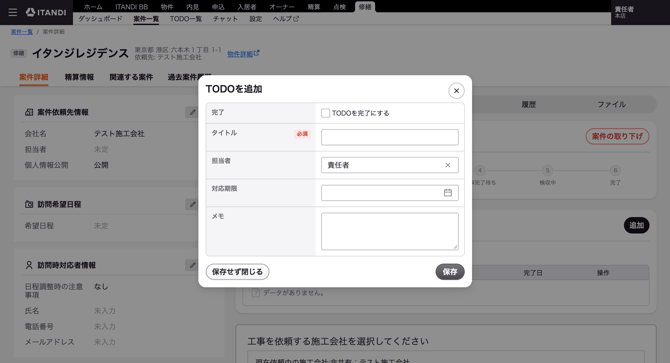Go to 案件一覧 breadcrumb link
The height and width of the screenshot is (363, 670).
coord(22,32)
